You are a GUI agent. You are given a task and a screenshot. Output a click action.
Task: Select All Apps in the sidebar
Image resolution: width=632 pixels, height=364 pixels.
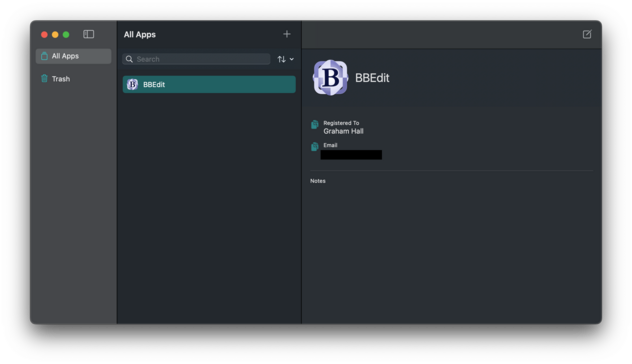pyautogui.click(x=74, y=56)
